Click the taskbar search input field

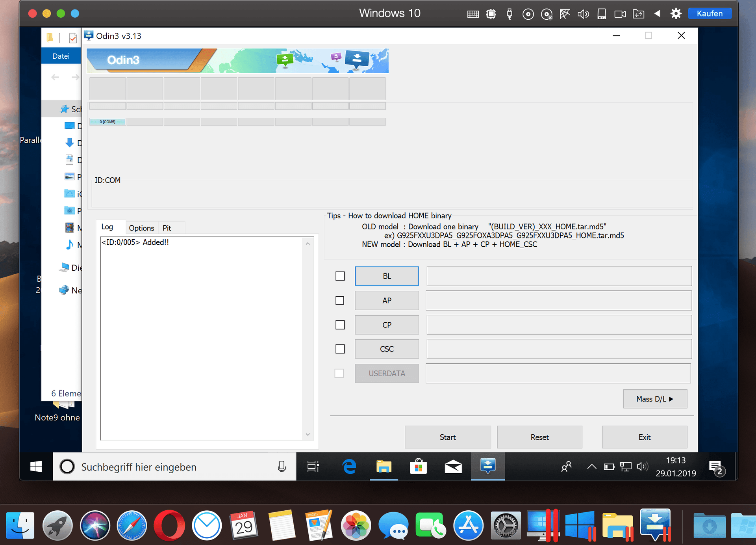pos(174,467)
